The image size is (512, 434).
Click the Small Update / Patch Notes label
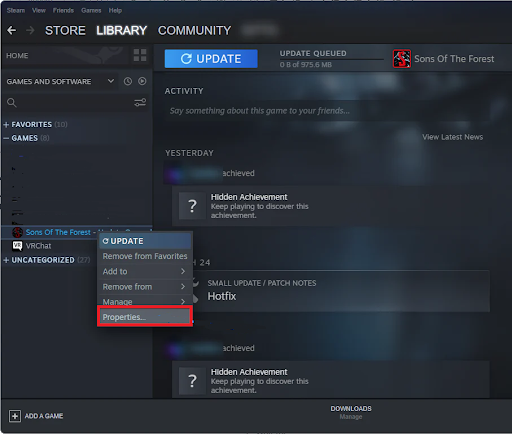262,283
